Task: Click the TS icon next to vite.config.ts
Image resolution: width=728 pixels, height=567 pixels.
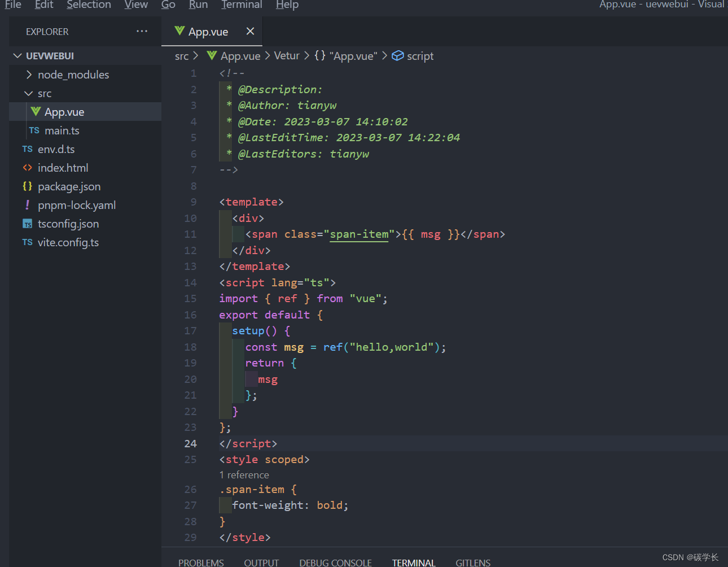Action: pyautogui.click(x=28, y=242)
